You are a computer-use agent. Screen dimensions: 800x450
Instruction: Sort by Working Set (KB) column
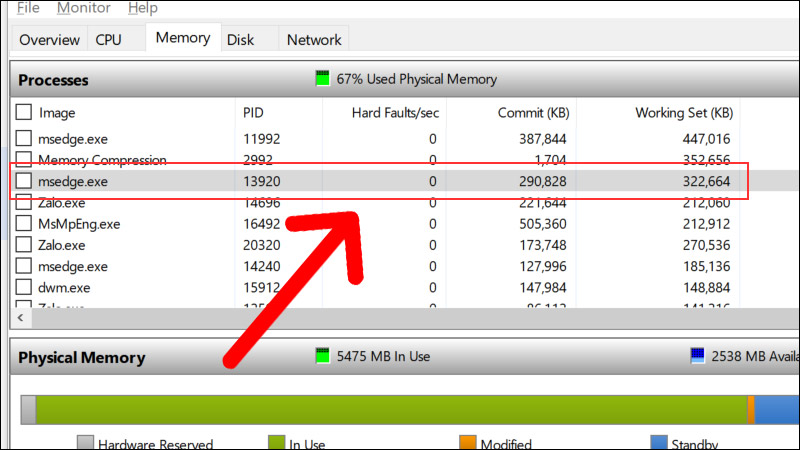click(684, 113)
